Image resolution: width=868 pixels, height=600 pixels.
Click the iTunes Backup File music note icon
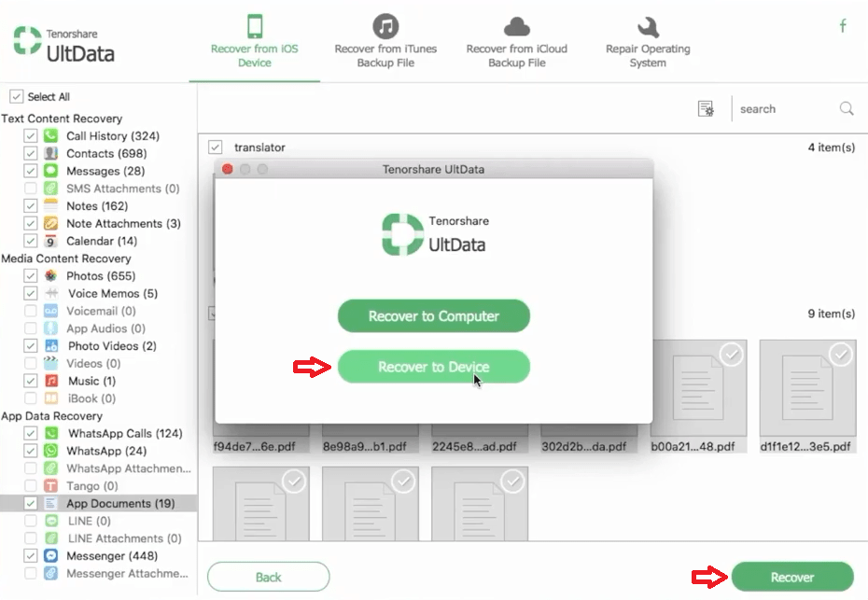click(x=385, y=25)
